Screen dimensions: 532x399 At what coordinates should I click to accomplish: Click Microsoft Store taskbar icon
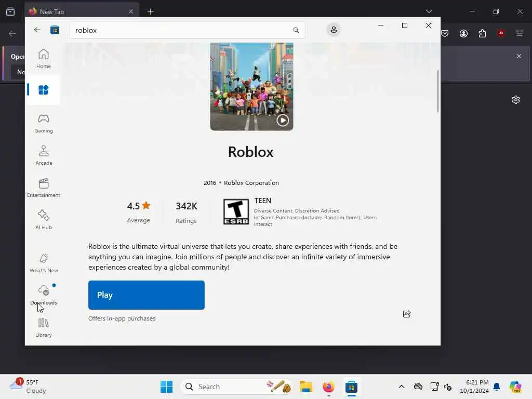(x=352, y=387)
